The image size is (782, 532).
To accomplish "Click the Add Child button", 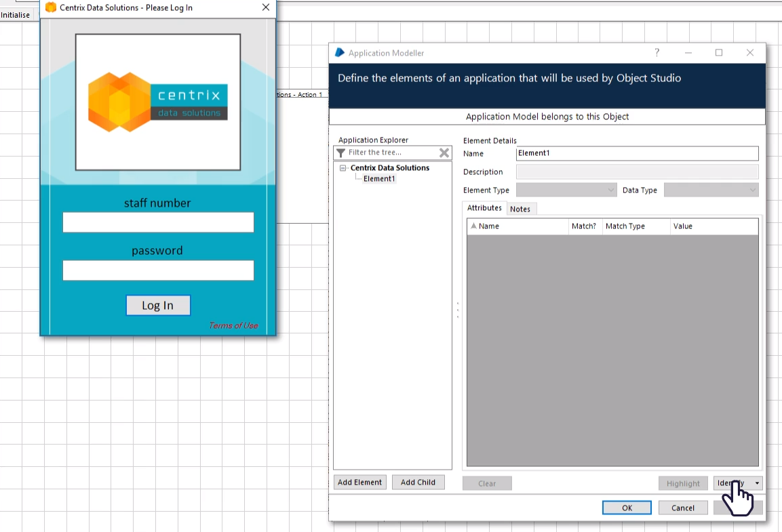I will [x=418, y=482].
